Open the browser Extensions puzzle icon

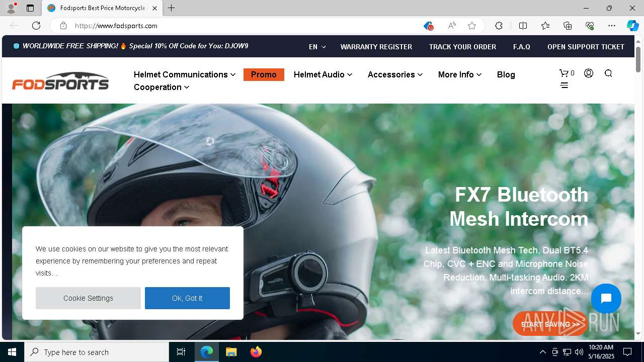499,26
